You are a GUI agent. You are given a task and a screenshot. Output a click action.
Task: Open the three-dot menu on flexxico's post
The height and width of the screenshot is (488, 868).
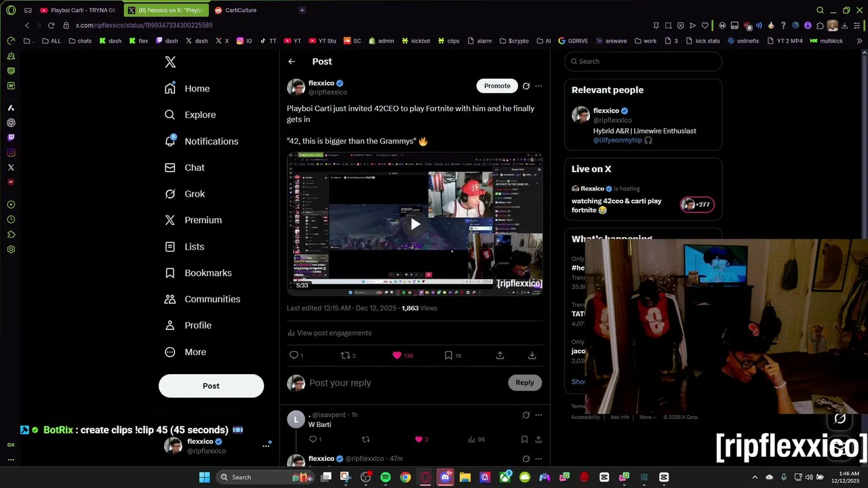click(x=538, y=86)
